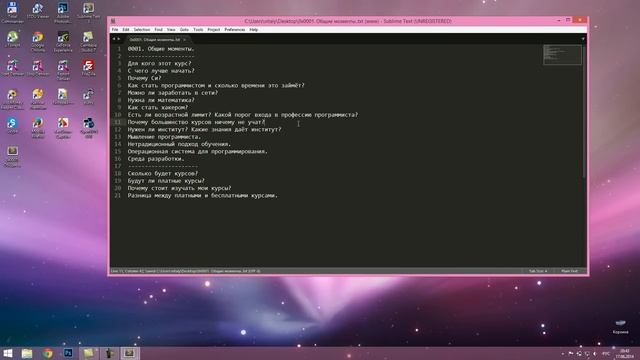Viewport: 640px width, 360px height.
Task: Click line 'Можно ли заработать в сети?'
Action: click(173, 93)
